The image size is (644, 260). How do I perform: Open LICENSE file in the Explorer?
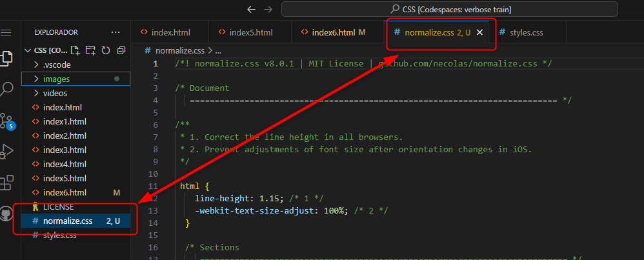click(58, 207)
